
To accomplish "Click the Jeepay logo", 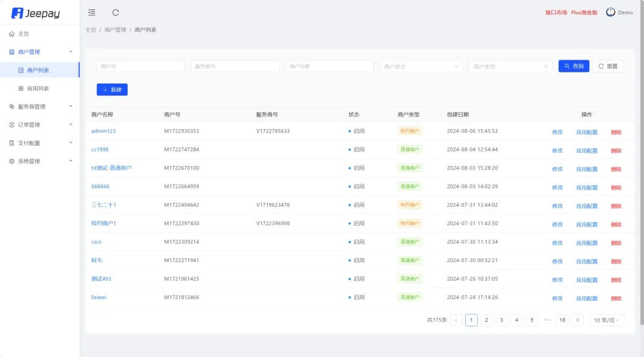I will (36, 13).
